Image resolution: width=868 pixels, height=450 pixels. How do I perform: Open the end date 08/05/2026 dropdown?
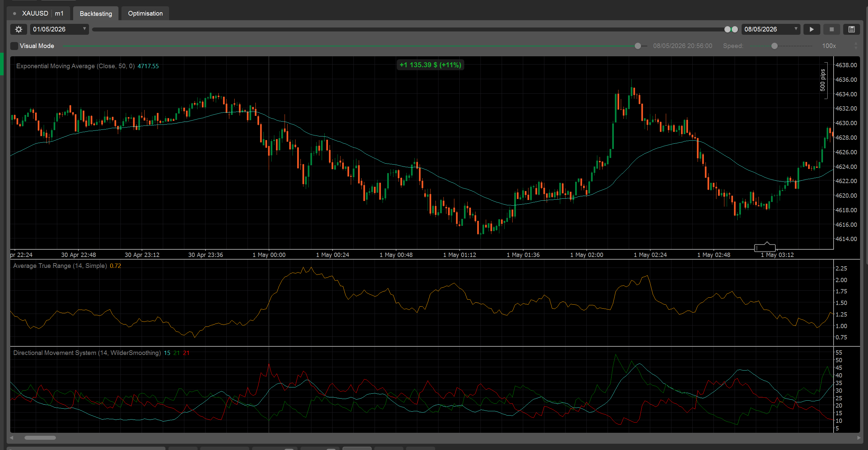(x=771, y=29)
